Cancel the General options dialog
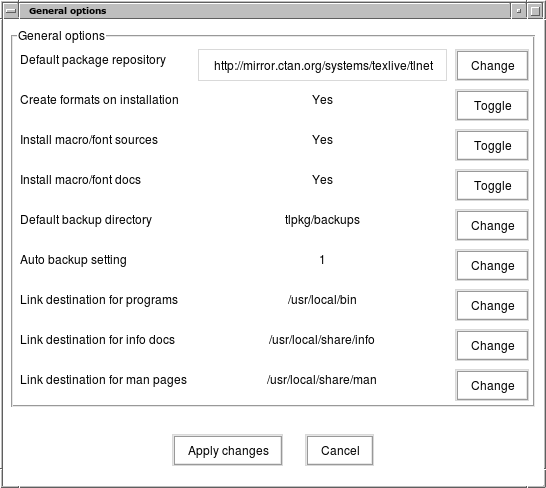 click(340, 450)
